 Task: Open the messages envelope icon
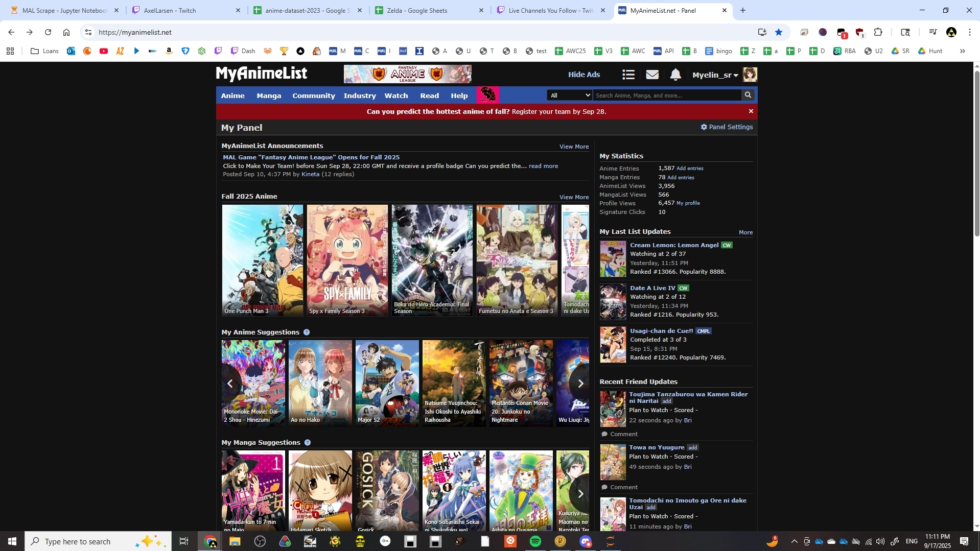(x=652, y=75)
